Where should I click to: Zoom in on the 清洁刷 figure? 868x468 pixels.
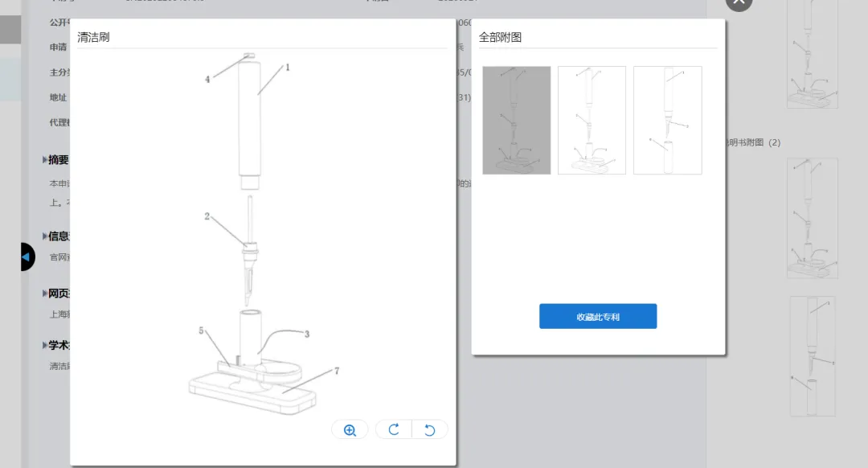point(350,429)
